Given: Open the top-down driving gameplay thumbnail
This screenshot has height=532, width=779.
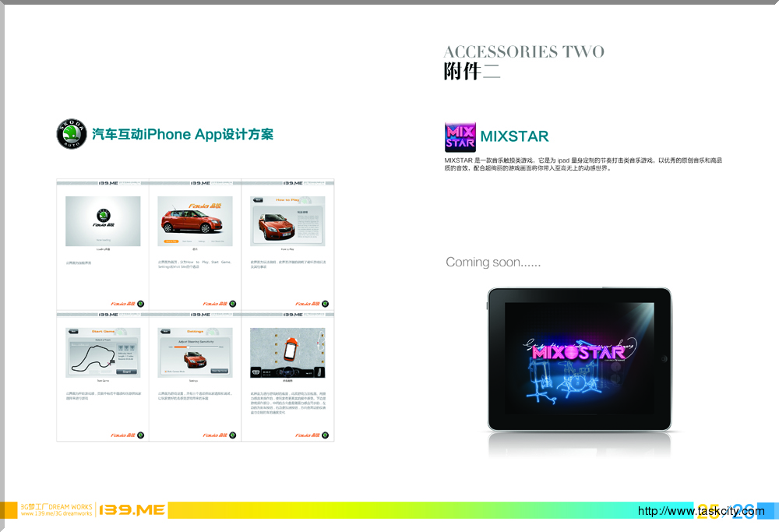Looking at the screenshot, I should (x=287, y=353).
